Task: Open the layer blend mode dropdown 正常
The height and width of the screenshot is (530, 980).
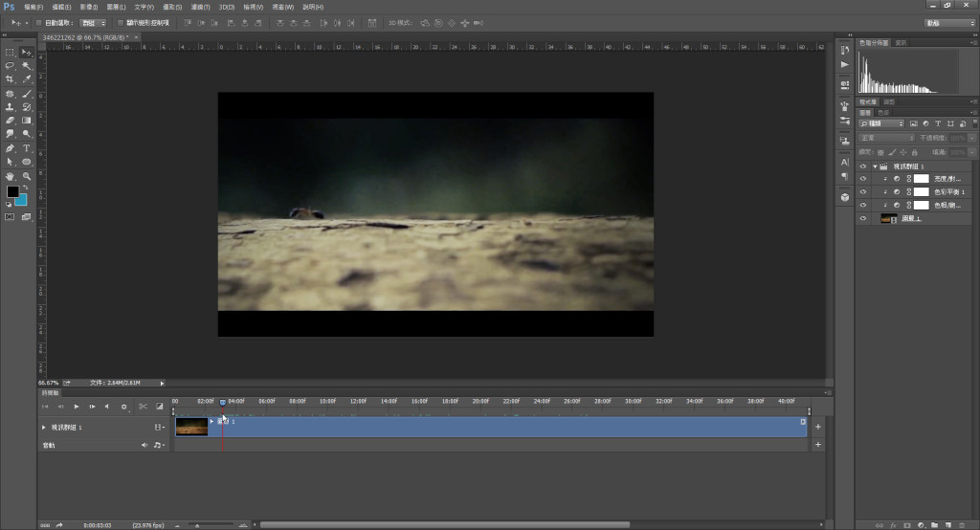Action: (886, 138)
